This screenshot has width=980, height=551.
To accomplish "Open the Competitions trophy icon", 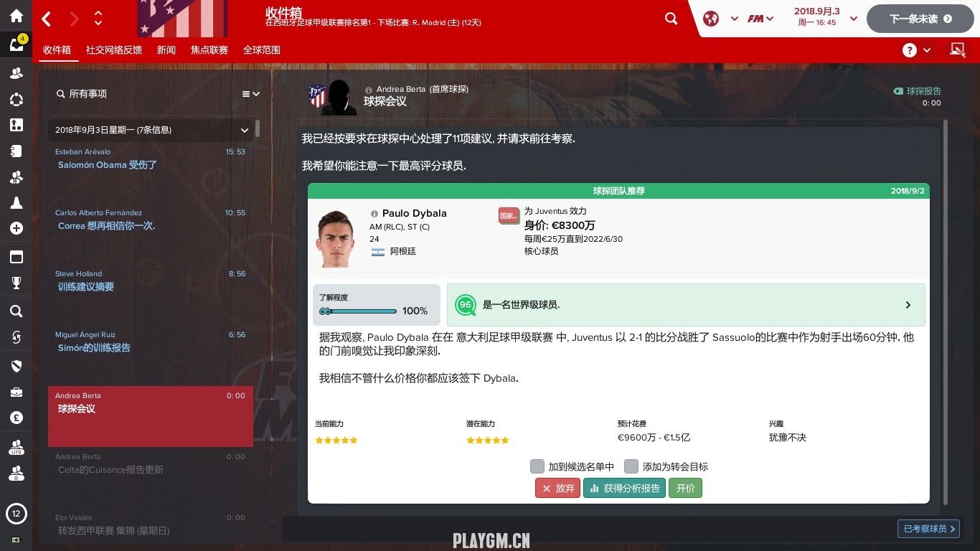I will (16, 283).
